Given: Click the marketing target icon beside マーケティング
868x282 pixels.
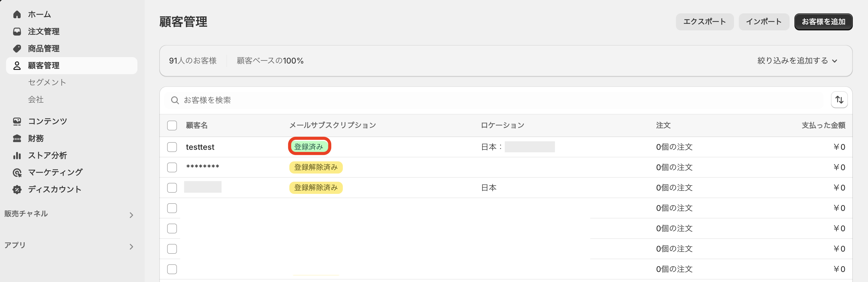Looking at the screenshot, I should click(17, 173).
